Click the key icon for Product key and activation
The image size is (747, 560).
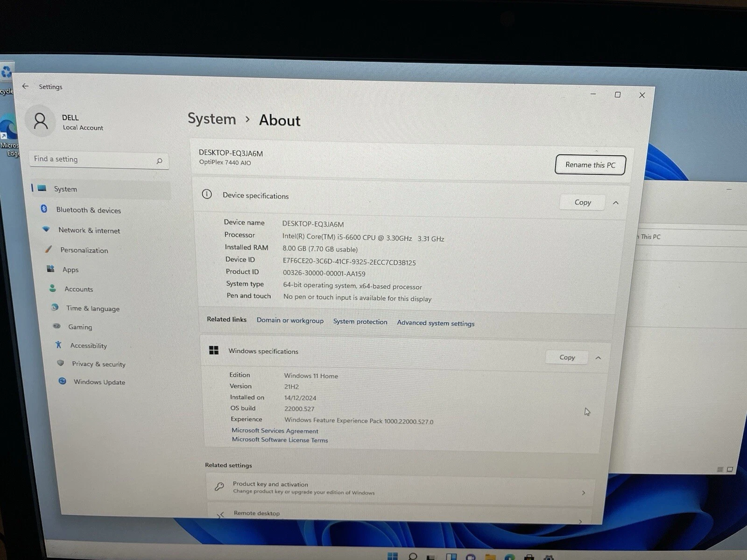(x=219, y=487)
